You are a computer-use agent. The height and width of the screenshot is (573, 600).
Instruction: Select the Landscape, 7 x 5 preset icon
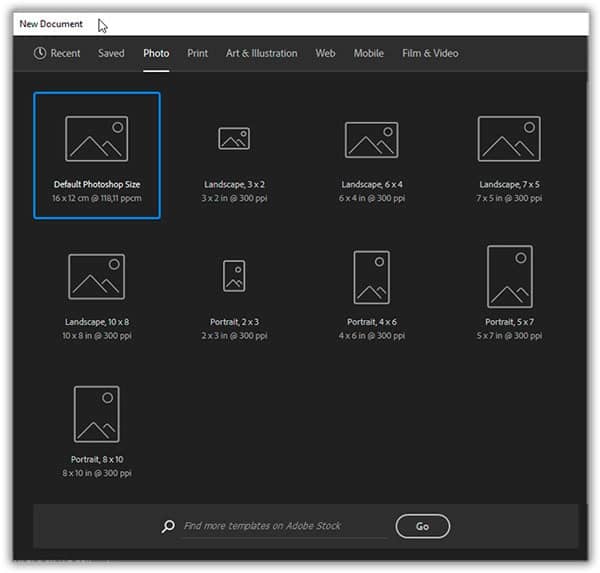(509, 139)
